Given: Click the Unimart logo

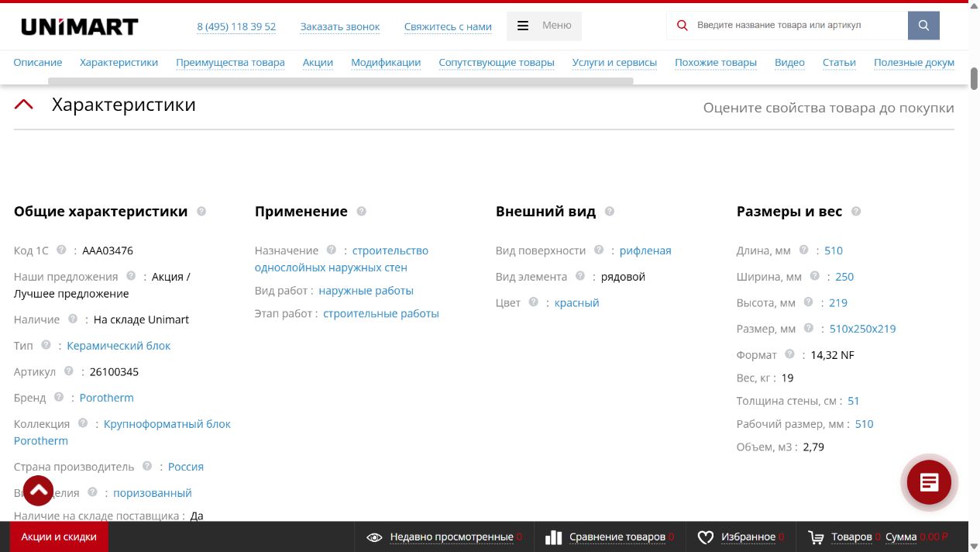Looking at the screenshot, I should tap(79, 27).
